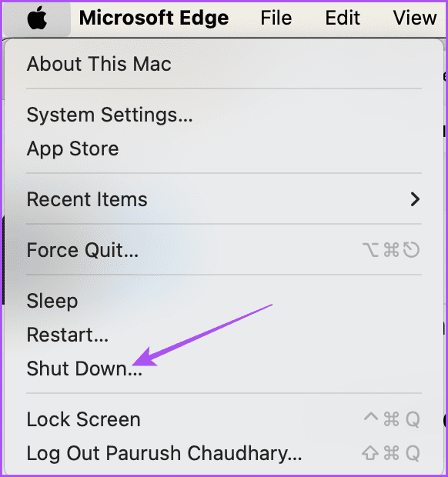Click the Force Quit keyboard shortcut symbols
Screen dimensions: 448x477
click(x=391, y=250)
